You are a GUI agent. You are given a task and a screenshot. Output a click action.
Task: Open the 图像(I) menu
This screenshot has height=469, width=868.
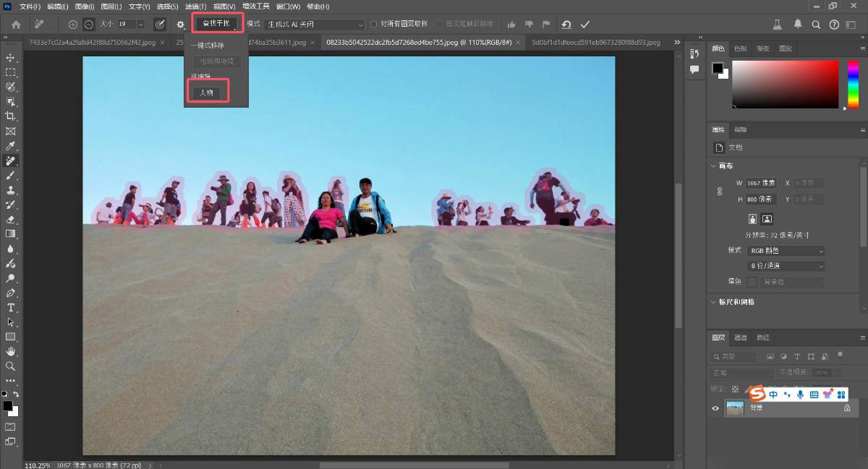click(x=85, y=7)
